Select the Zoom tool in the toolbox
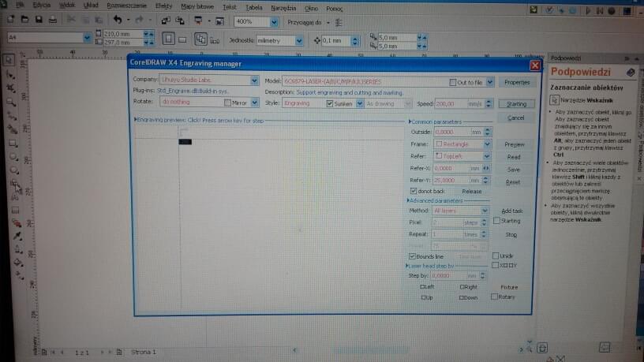 tap(12, 102)
